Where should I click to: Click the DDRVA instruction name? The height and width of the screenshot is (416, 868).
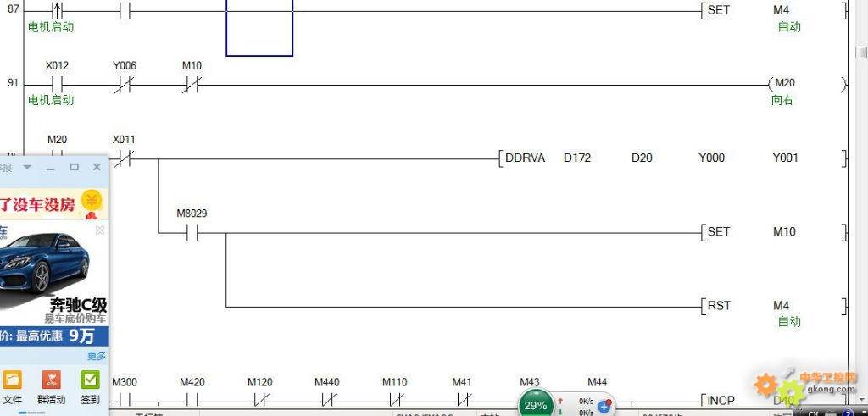(x=525, y=158)
